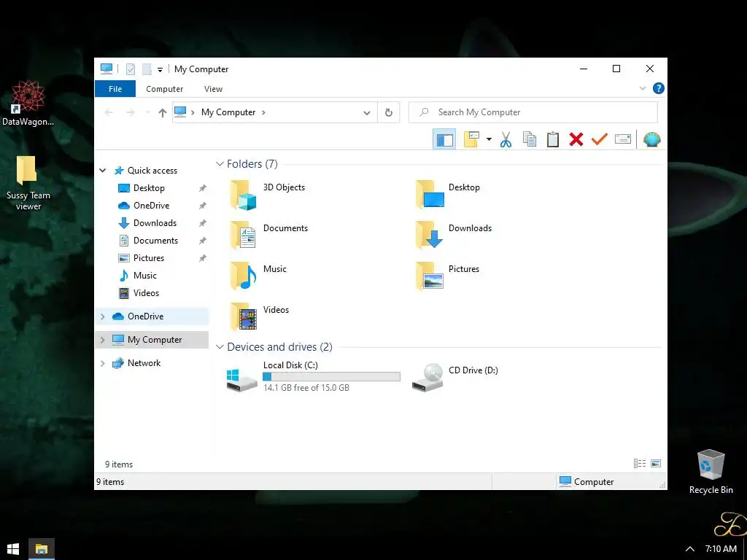This screenshot has width=747, height=560.
Task: Click Computer label in status bar
Action: tap(594, 482)
